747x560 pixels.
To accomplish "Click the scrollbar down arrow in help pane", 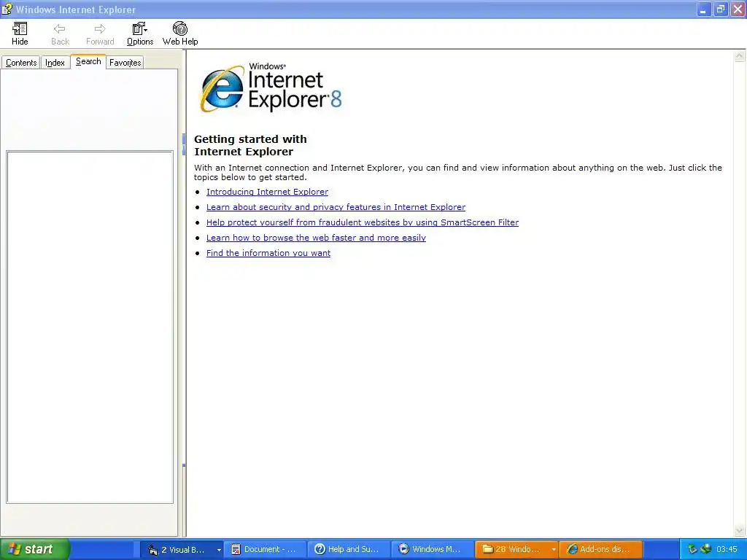I will coord(740,530).
